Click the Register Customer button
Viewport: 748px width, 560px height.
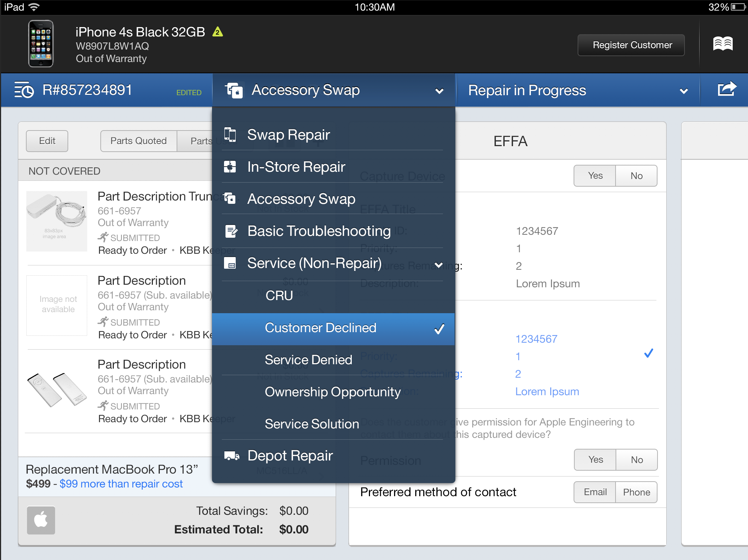(x=631, y=45)
